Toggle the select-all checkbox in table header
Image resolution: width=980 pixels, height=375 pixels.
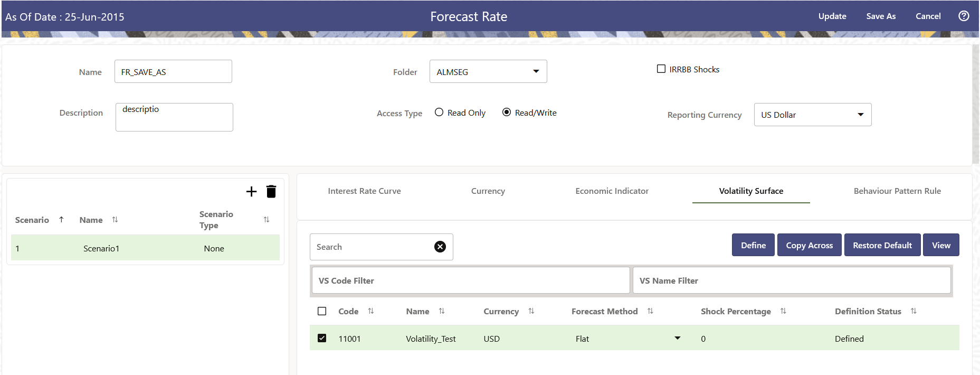322,311
